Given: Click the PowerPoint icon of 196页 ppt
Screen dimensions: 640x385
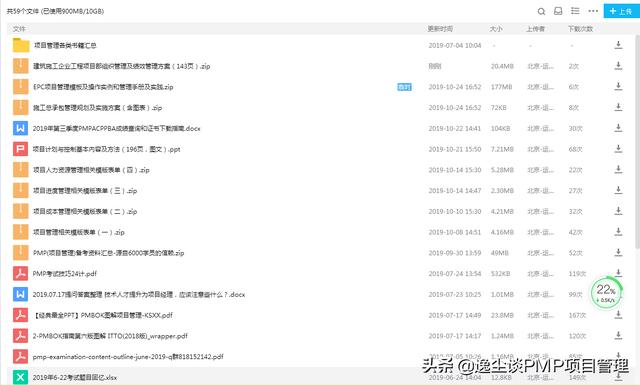Looking at the screenshot, I should click(x=20, y=149).
